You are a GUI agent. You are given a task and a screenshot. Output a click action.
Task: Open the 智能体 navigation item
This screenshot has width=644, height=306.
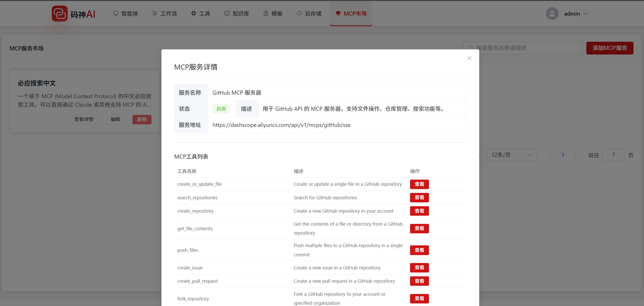pyautogui.click(x=126, y=14)
